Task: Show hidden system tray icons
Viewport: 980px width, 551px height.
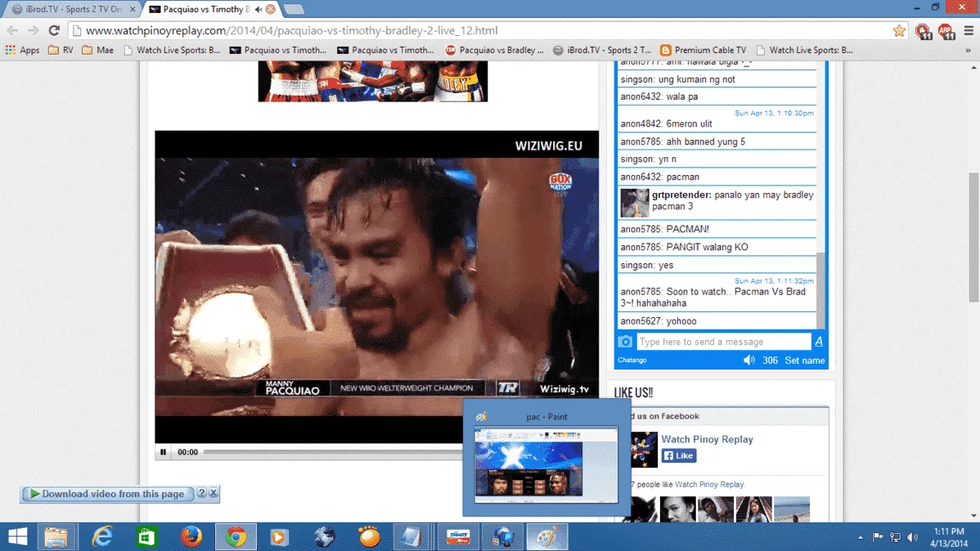Action: (861, 537)
